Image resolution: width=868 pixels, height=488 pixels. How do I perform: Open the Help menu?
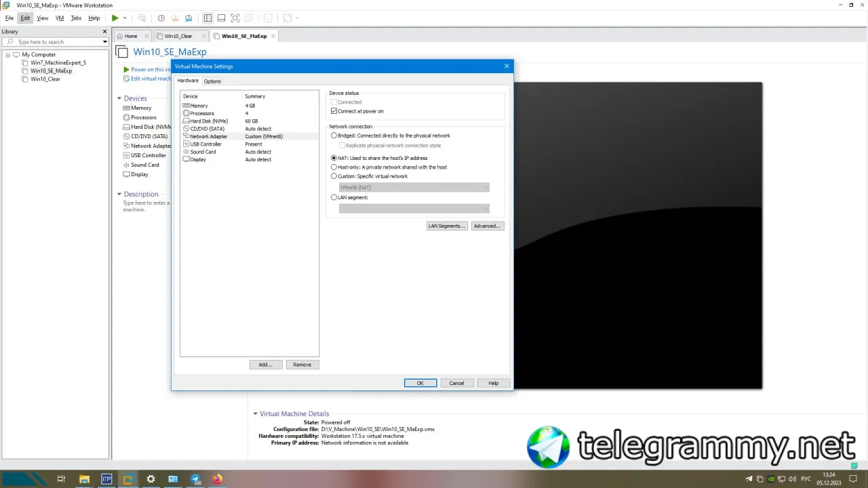(x=94, y=18)
